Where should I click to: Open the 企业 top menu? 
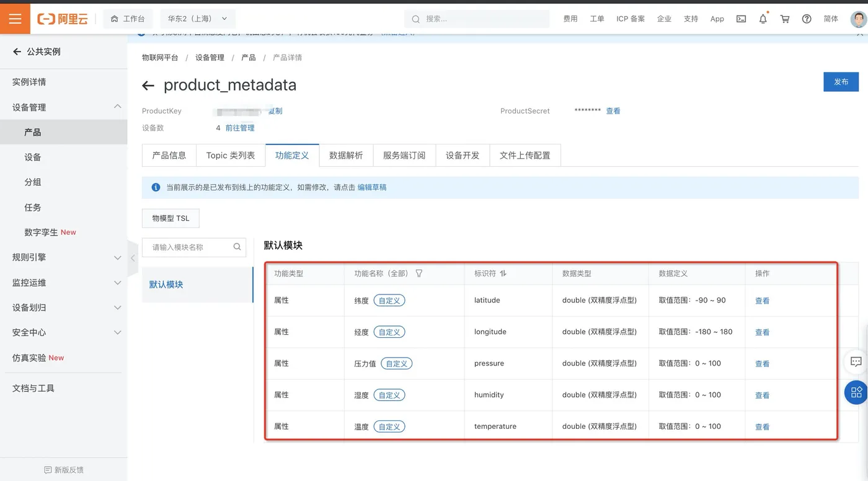point(664,19)
